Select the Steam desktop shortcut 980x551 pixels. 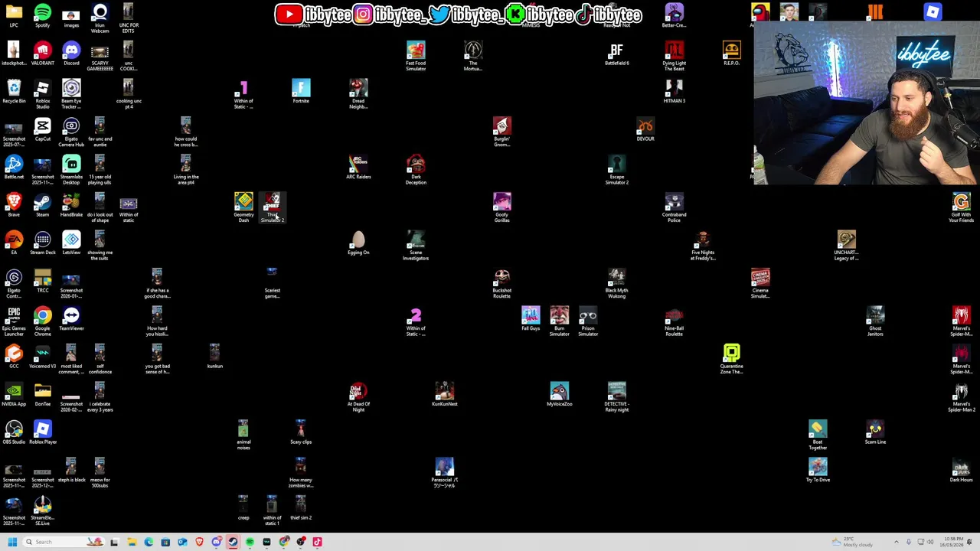pyautogui.click(x=42, y=206)
